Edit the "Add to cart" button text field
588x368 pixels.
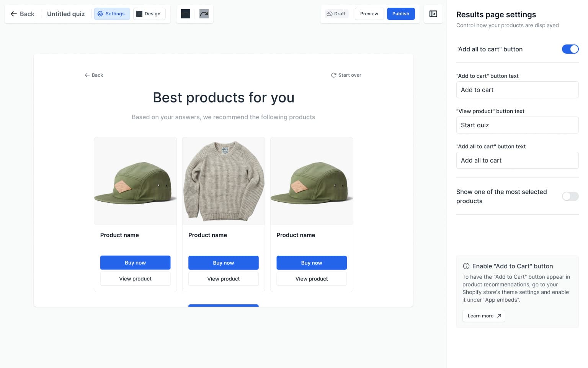coord(517,90)
